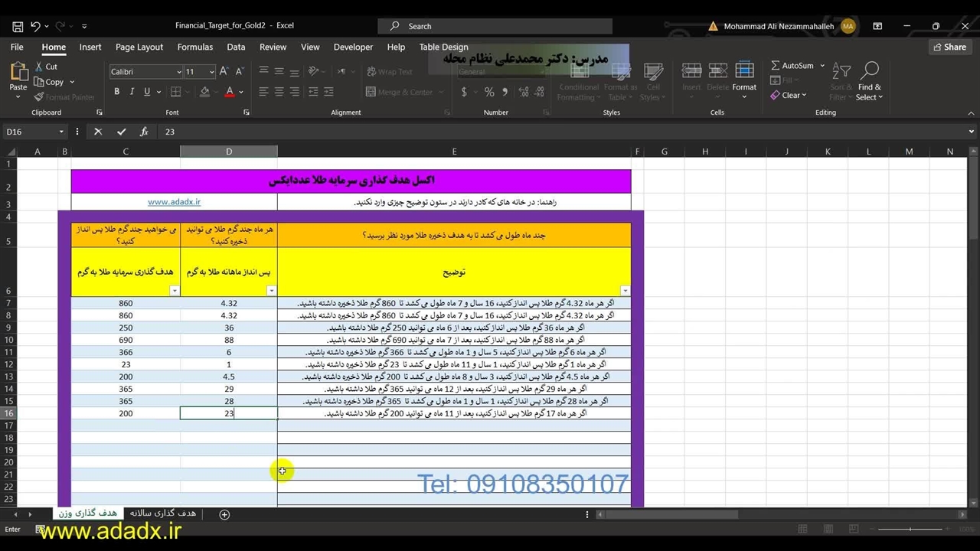The width and height of the screenshot is (980, 551).
Task: Click the Save icon in the title bar
Action: [x=18, y=26]
